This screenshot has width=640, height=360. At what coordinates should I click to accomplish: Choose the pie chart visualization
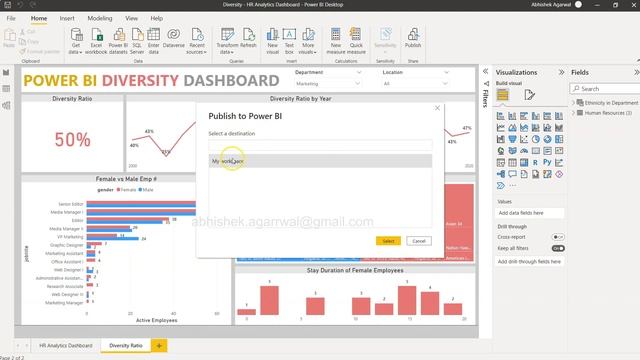[536, 139]
